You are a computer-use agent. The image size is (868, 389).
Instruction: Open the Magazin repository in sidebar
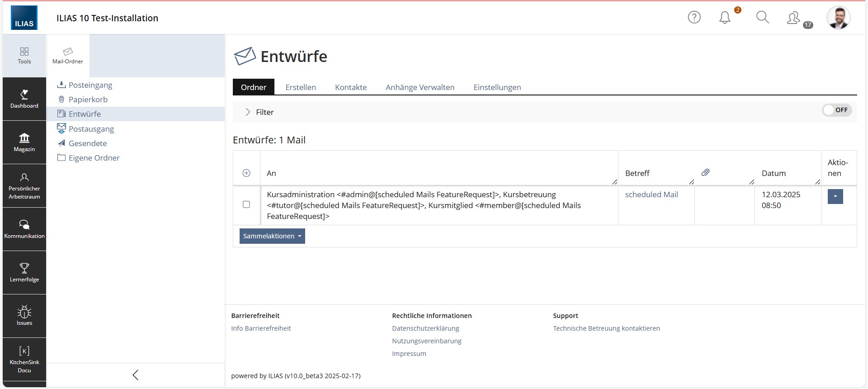point(24,142)
